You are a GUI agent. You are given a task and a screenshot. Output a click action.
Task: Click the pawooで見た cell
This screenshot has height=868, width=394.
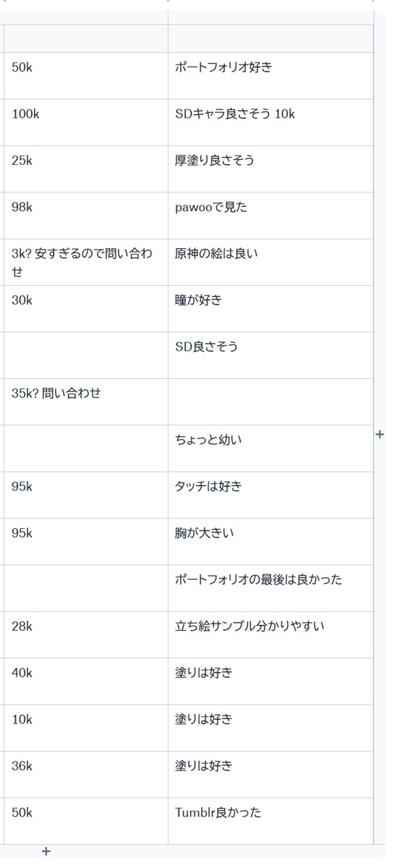coord(270,216)
